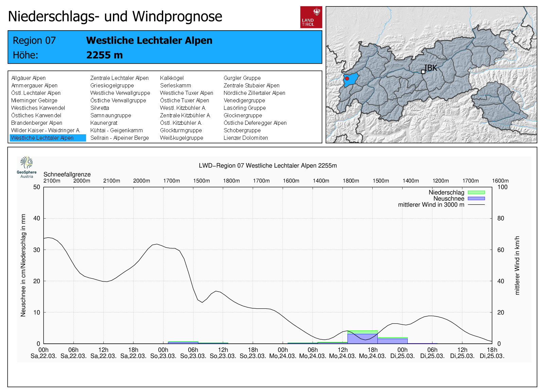This screenshot has width=544, height=392.
Task: Click the tall blue snowfall bar Monday afternoon
Action: coord(362,339)
